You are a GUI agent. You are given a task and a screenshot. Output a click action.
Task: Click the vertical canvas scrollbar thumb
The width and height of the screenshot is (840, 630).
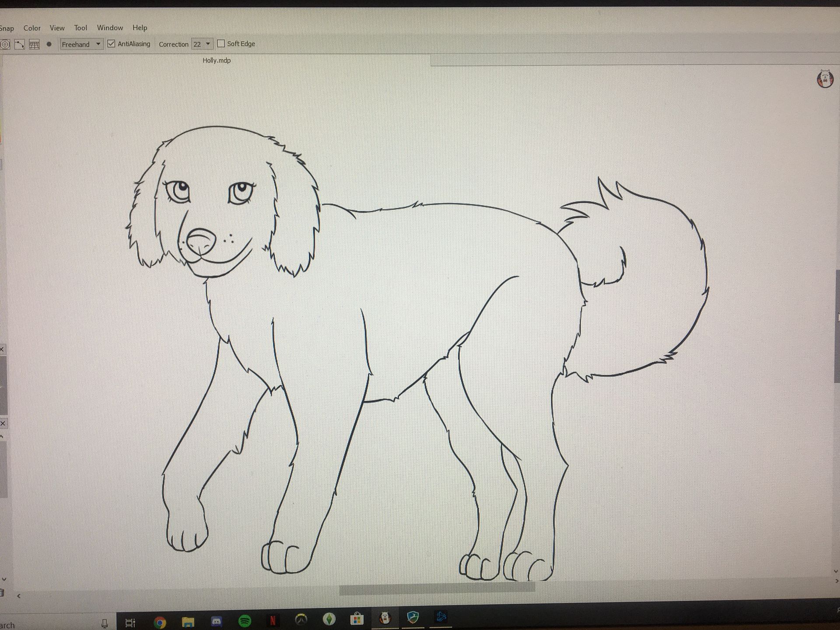click(837, 326)
